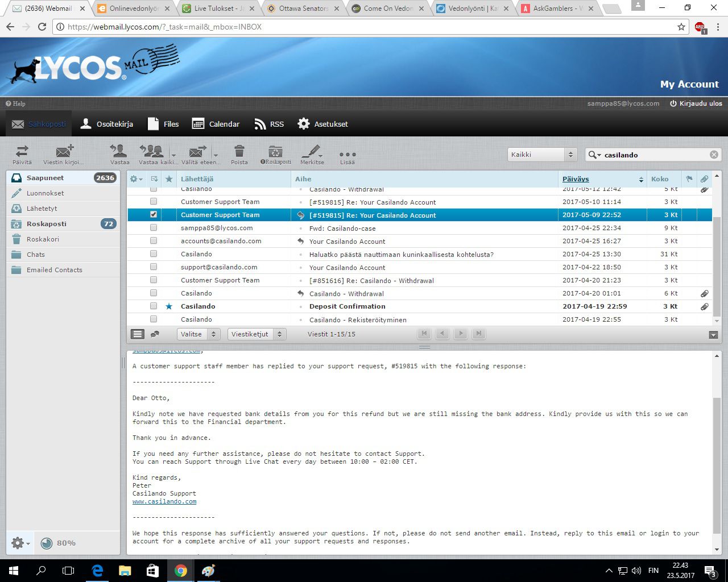Sort messages by the Päiväys column
The height and width of the screenshot is (582, 728).
coord(576,179)
